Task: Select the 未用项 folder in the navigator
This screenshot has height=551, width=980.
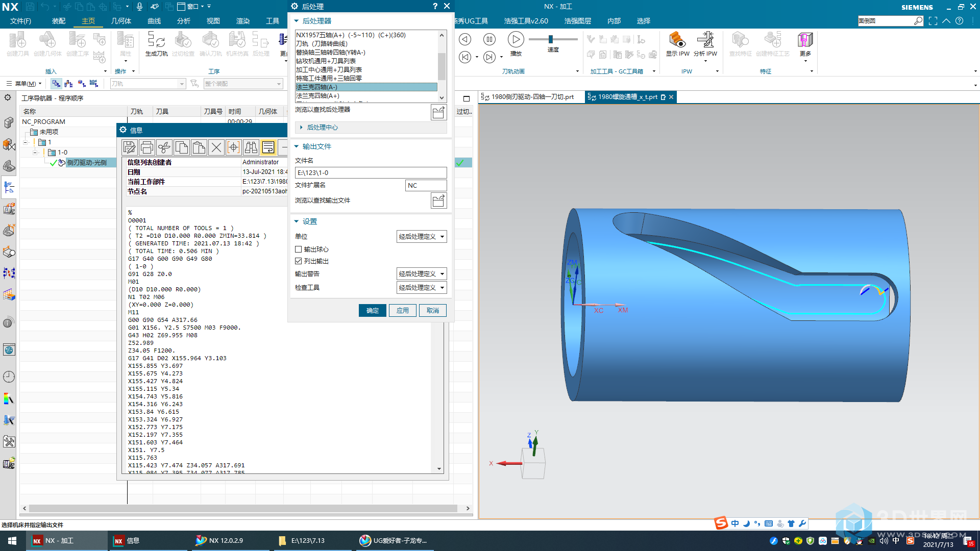Action: [48, 132]
